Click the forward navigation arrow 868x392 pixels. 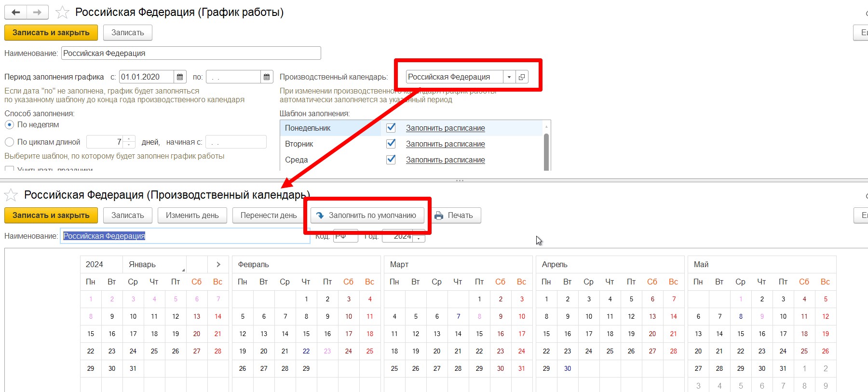[37, 13]
